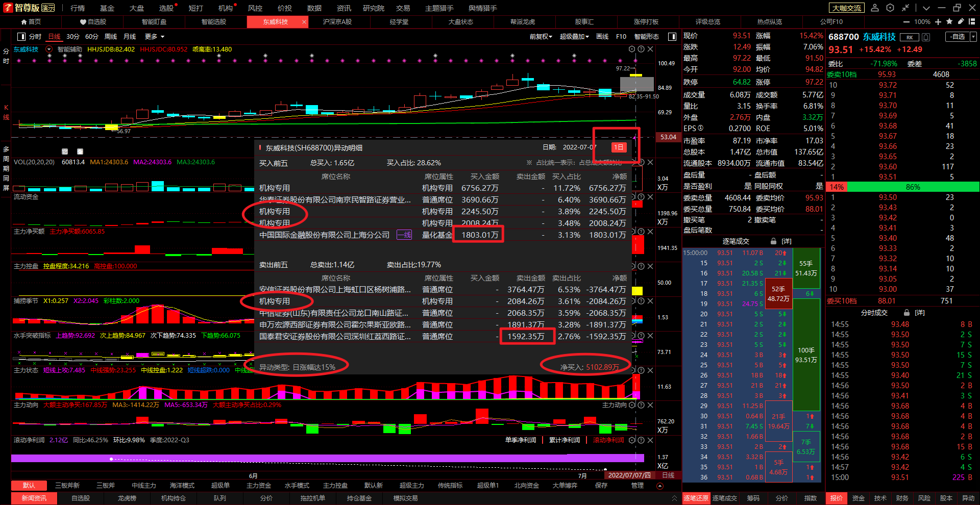This screenshot has height=505, width=980.
Task: Click the 86% green buy ratio bar
Action: [x=913, y=187]
